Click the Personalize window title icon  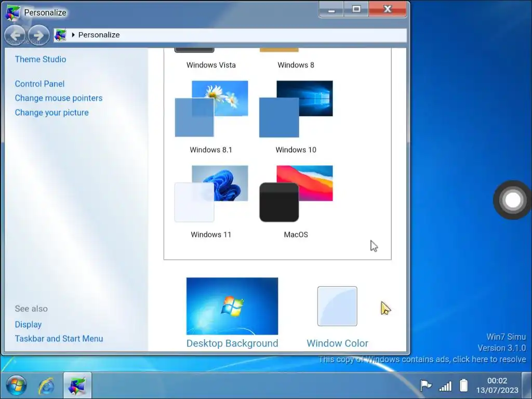pyautogui.click(x=12, y=12)
